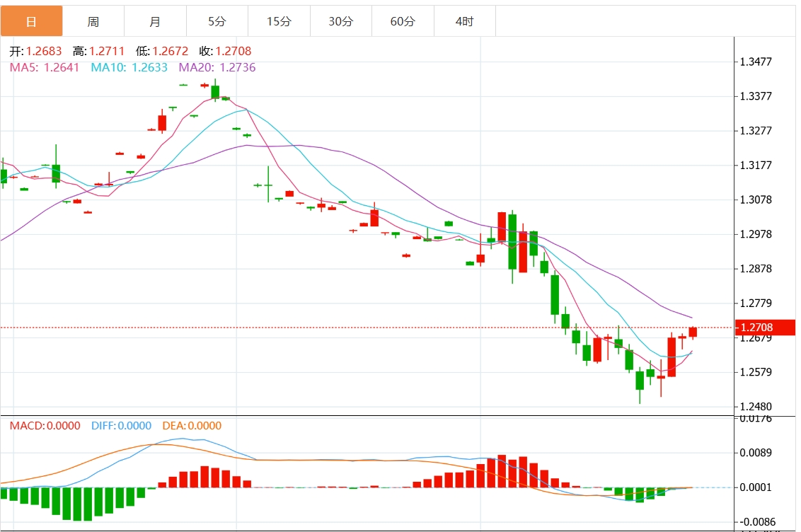Switch to the 月 monthly tab
This screenshot has height=532, width=801.
(x=155, y=21)
